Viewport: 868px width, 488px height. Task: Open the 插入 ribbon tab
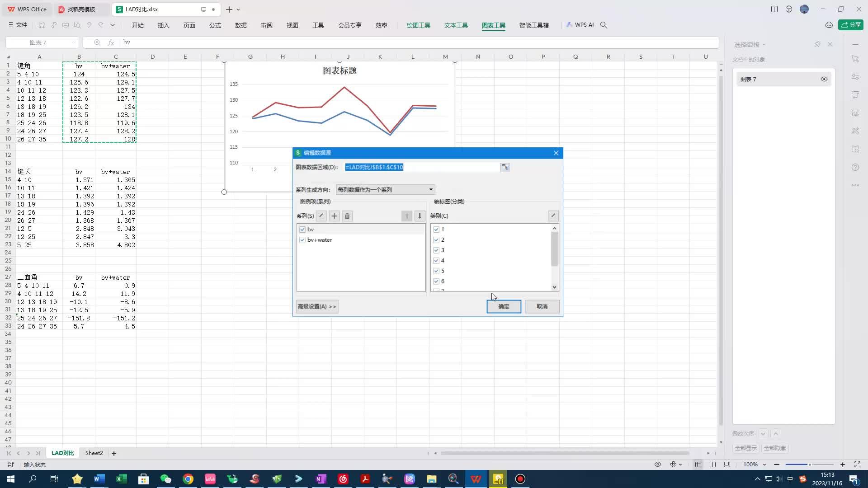click(163, 25)
